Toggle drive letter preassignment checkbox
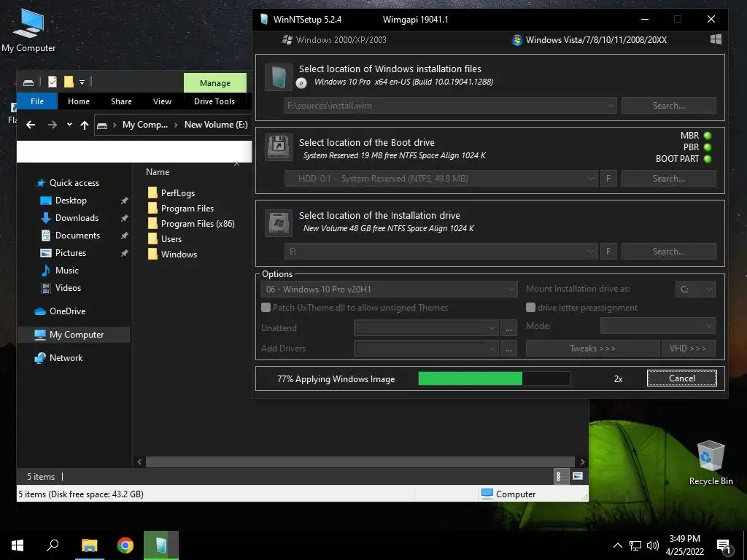Viewport: 747px width, 560px height. click(530, 308)
